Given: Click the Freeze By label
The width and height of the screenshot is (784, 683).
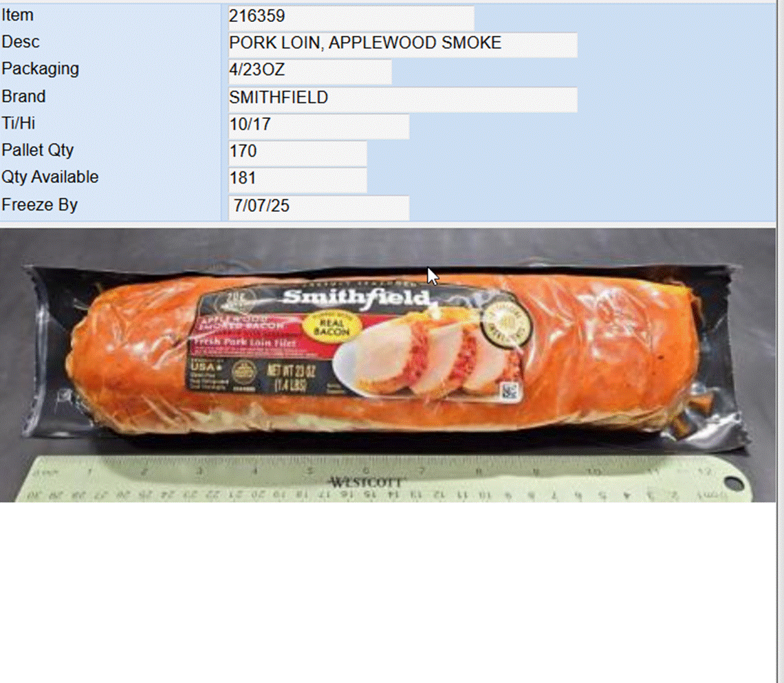Looking at the screenshot, I should pyautogui.click(x=39, y=205).
